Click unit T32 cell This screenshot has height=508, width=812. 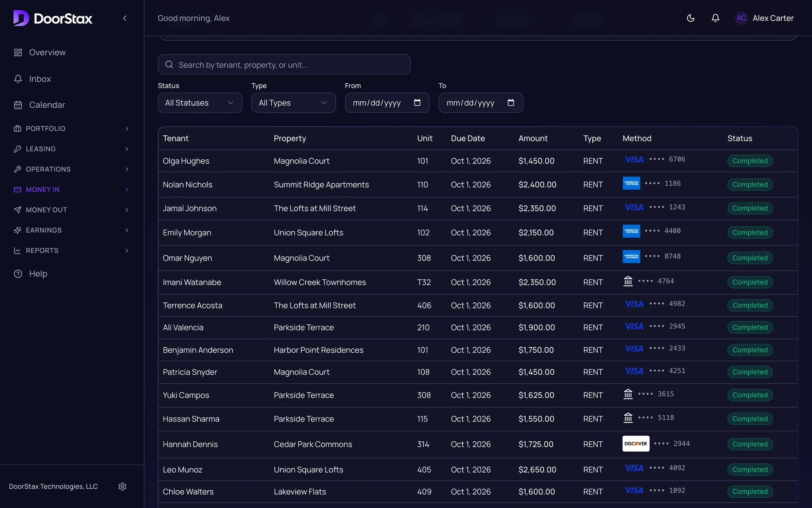click(424, 282)
